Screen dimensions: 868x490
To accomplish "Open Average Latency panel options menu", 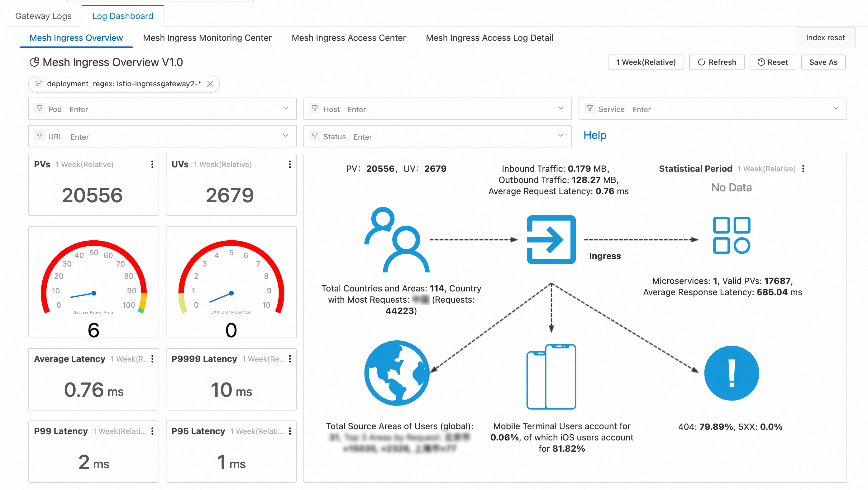I will coord(152,358).
